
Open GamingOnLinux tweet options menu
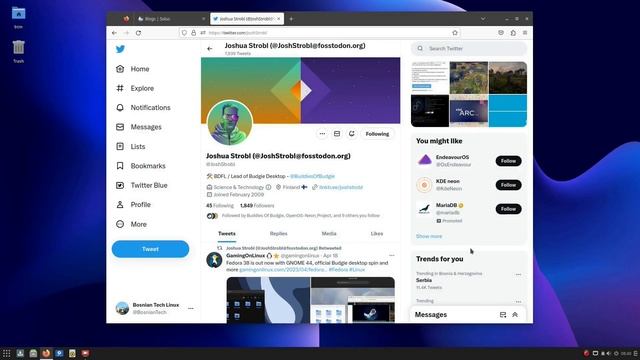pyautogui.click(x=391, y=256)
